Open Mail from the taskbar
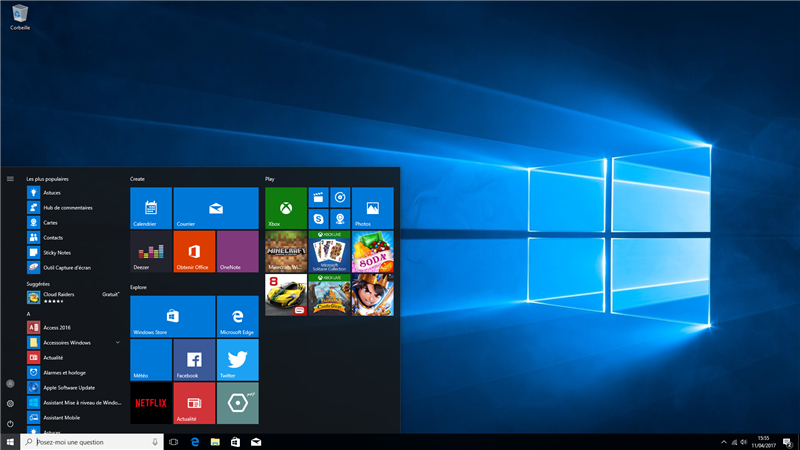Image resolution: width=800 pixels, height=450 pixels. [x=256, y=442]
